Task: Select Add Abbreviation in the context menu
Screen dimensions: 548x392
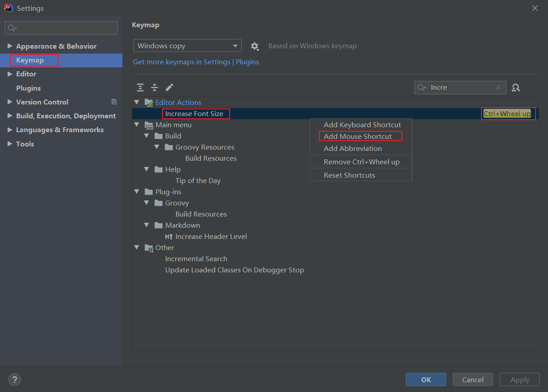Action: [x=361, y=148]
